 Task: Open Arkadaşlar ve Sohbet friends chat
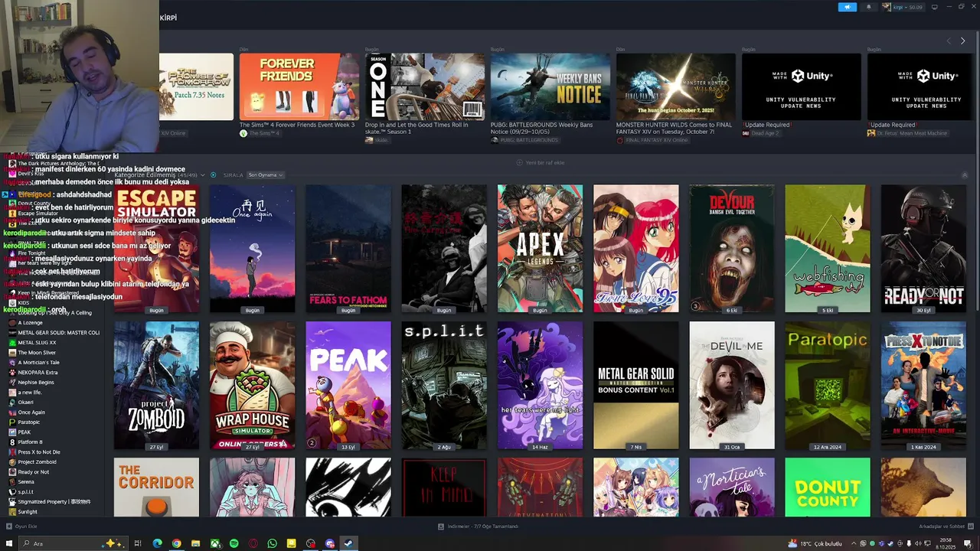(946, 527)
